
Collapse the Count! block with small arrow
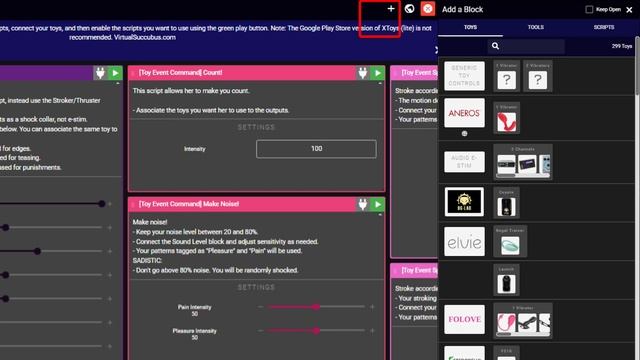(380, 84)
